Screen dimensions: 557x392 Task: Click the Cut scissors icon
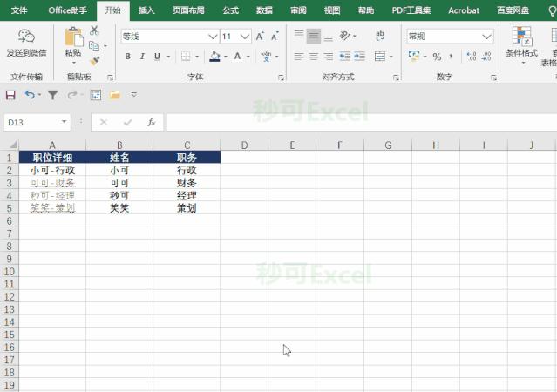94,30
